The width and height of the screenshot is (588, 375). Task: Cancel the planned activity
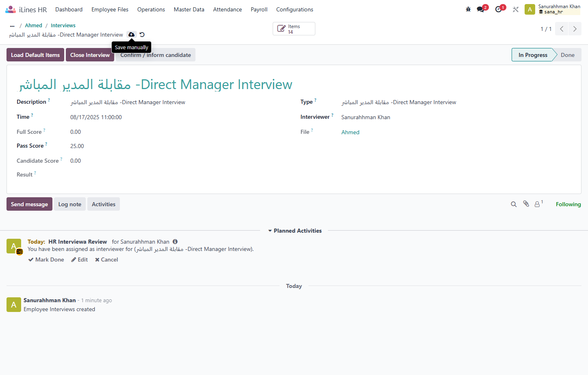click(x=106, y=259)
